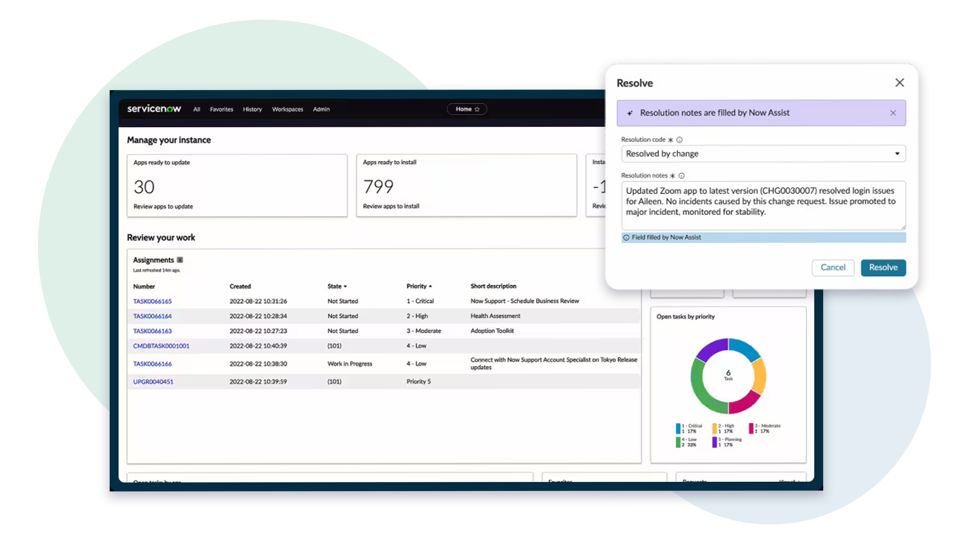Click the info icon on Field filled by Now Assist
Viewport: 980px width, 551px height.
click(627, 238)
